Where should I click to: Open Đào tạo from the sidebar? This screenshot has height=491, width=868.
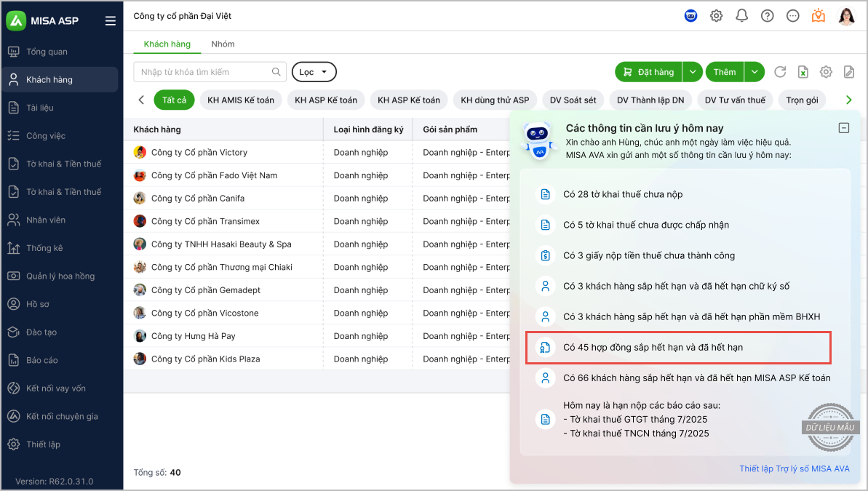[x=60, y=332]
